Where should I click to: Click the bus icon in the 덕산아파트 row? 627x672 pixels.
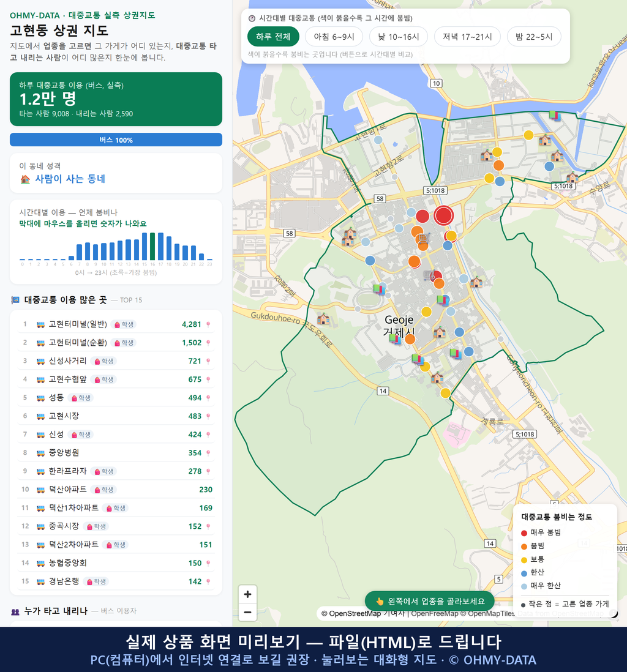[40, 490]
